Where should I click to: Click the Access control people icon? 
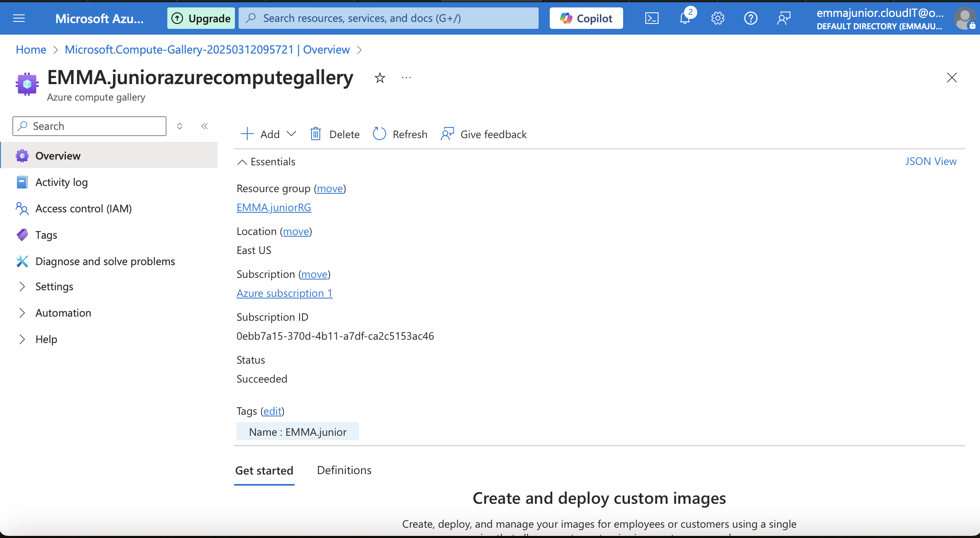click(x=22, y=208)
